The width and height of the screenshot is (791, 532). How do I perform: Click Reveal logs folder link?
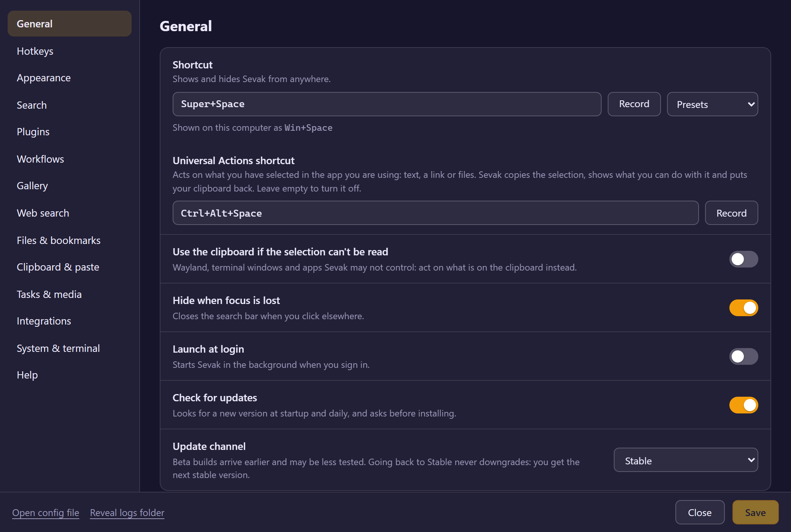(127, 513)
